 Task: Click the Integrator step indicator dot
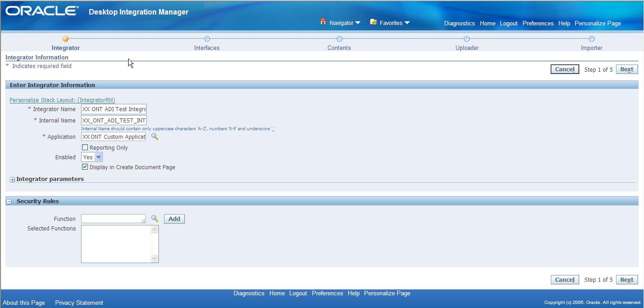[x=65, y=39]
